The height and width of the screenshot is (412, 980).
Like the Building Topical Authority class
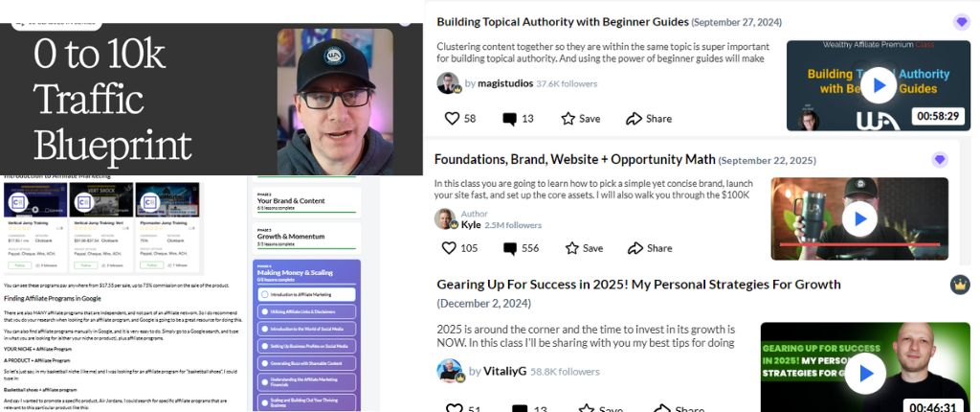click(x=460, y=119)
